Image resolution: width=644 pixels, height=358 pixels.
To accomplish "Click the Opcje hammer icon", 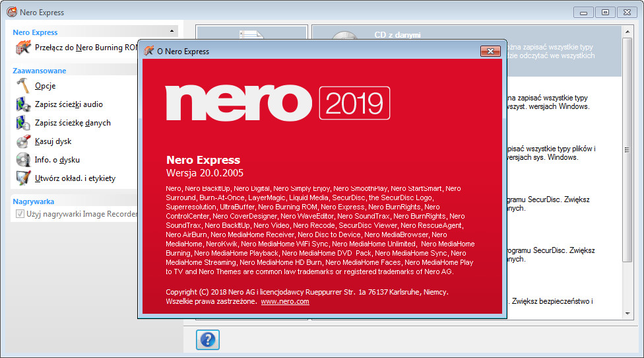I will click(23, 86).
